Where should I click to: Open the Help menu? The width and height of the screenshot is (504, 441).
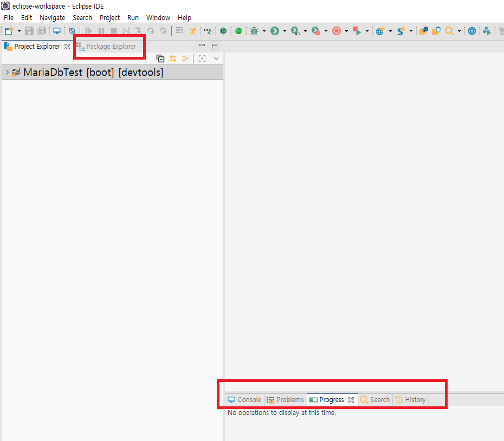[x=184, y=18]
